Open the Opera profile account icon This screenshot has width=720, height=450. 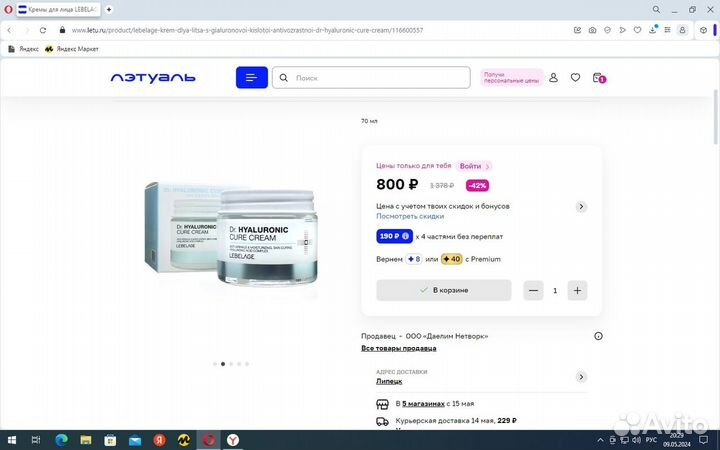tap(682, 30)
